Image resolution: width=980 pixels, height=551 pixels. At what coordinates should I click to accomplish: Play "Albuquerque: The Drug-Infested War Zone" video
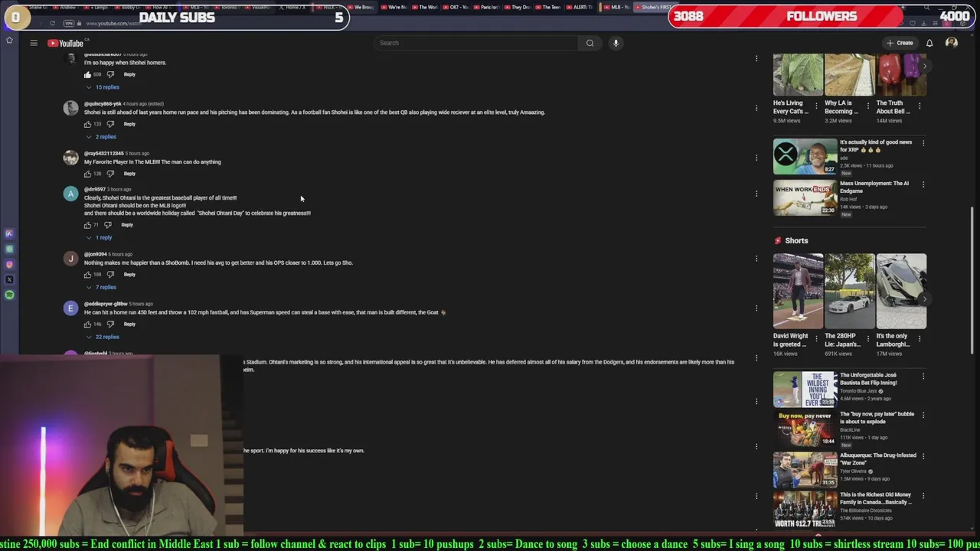805,469
